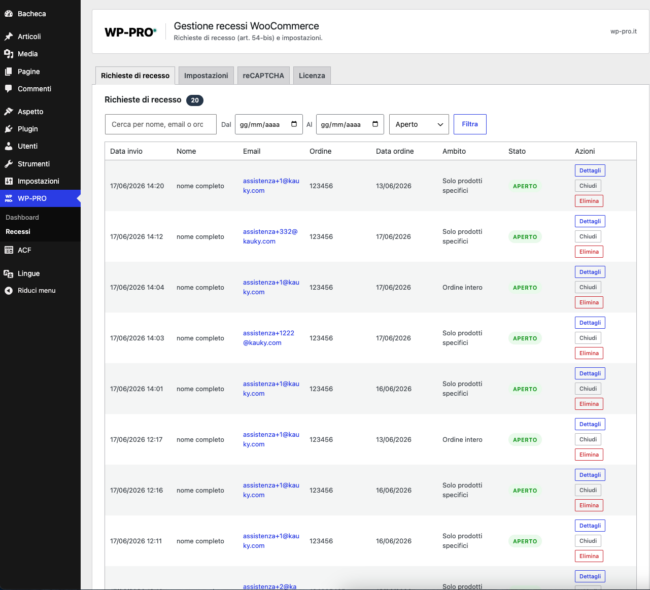Click the wp-pro.it link in header
This screenshot has width=650, height=590.
(x=623, y=32)
